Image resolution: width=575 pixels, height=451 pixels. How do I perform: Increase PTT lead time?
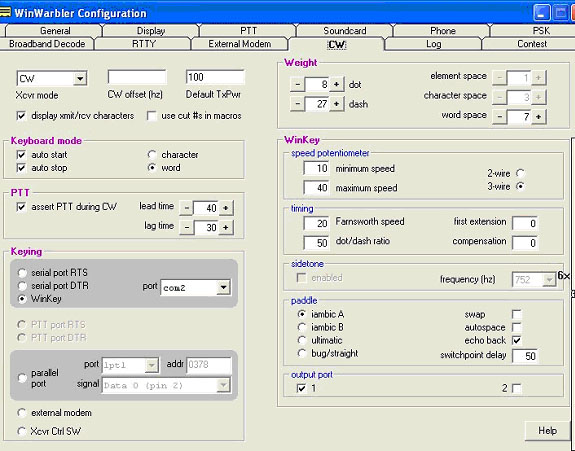(x=226, y=208)
